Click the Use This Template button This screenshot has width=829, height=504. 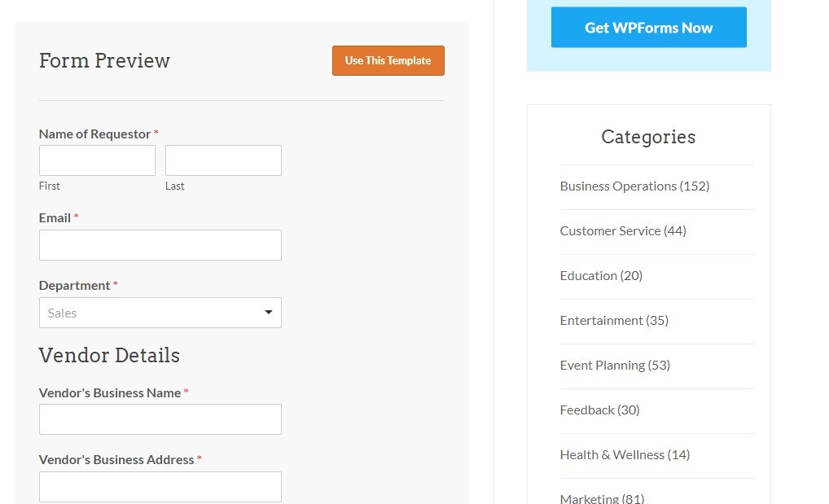click(388, 61)
